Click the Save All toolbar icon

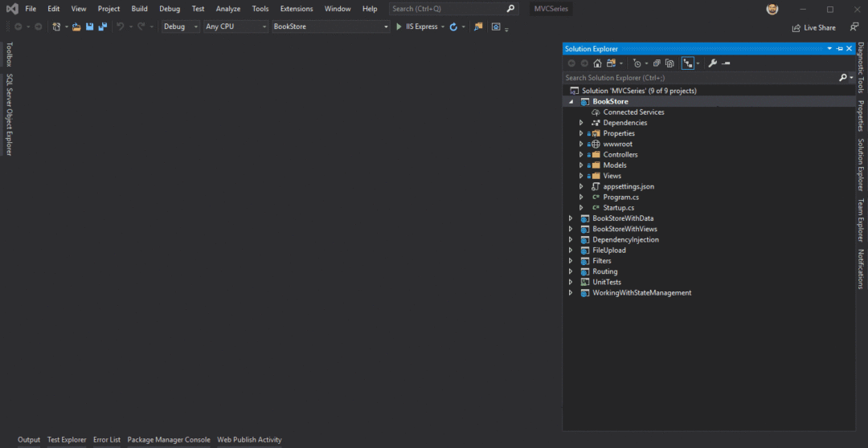coord(102,26)
